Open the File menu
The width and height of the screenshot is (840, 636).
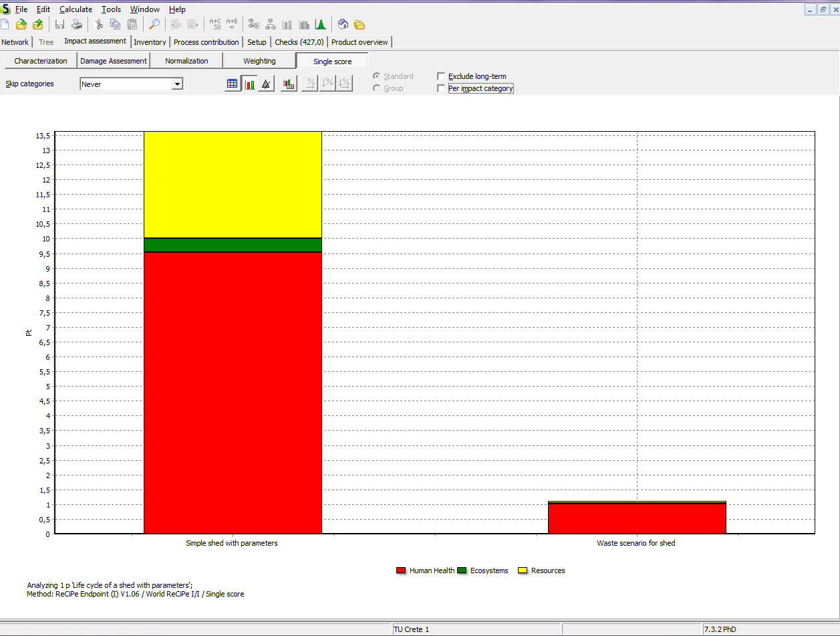21,9
